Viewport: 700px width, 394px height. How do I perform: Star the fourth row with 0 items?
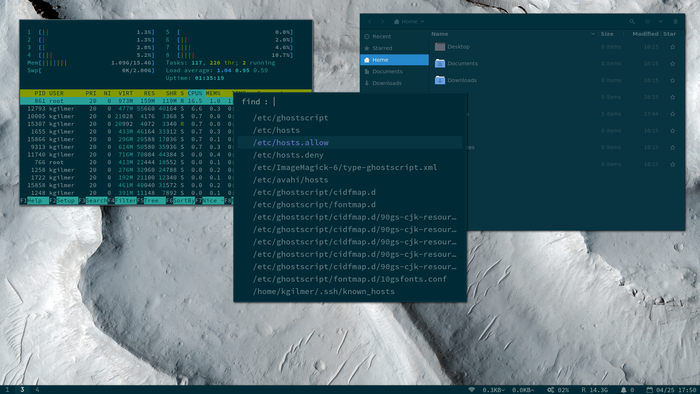[672, 97]
